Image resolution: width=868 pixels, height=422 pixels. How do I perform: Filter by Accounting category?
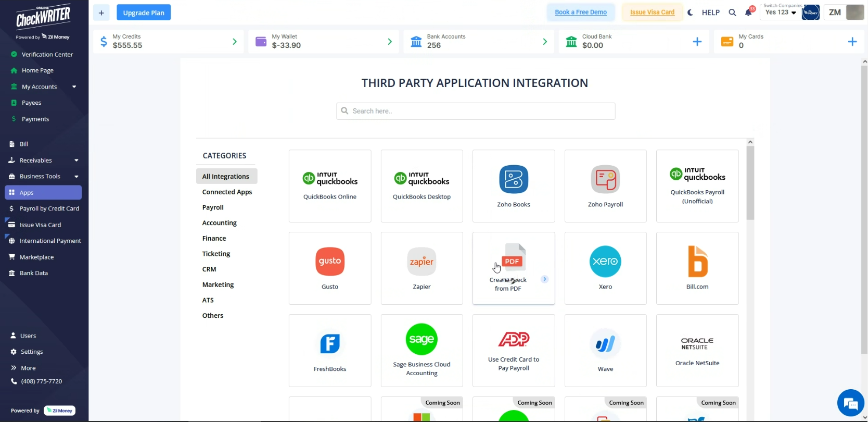tap(219, 223)
